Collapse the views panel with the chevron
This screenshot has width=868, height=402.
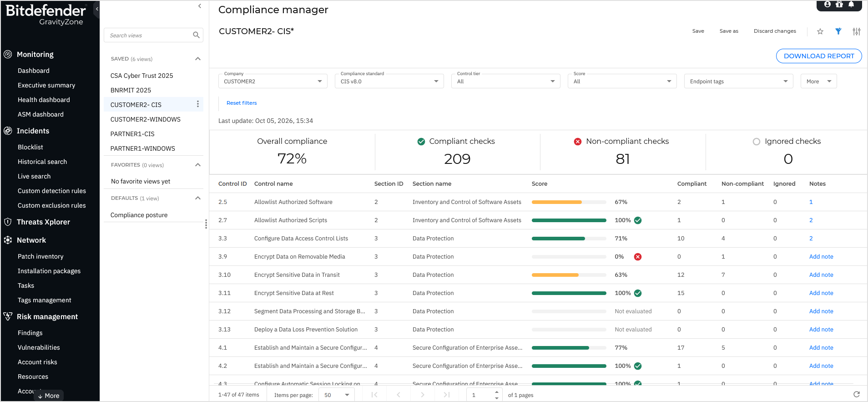[x=200, y=6]
